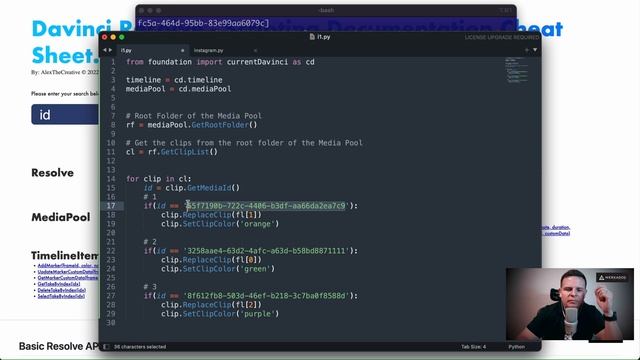Click 'cd.timeline' on line 3
Viewport: 640px width, 360px height.
pos(198,80)
